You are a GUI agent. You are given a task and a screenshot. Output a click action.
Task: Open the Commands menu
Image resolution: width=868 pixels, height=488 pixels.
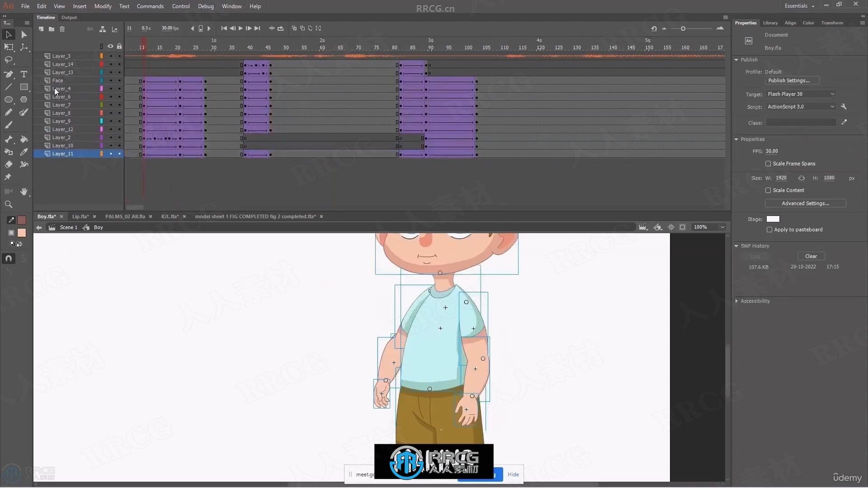(x=150, y=6)
